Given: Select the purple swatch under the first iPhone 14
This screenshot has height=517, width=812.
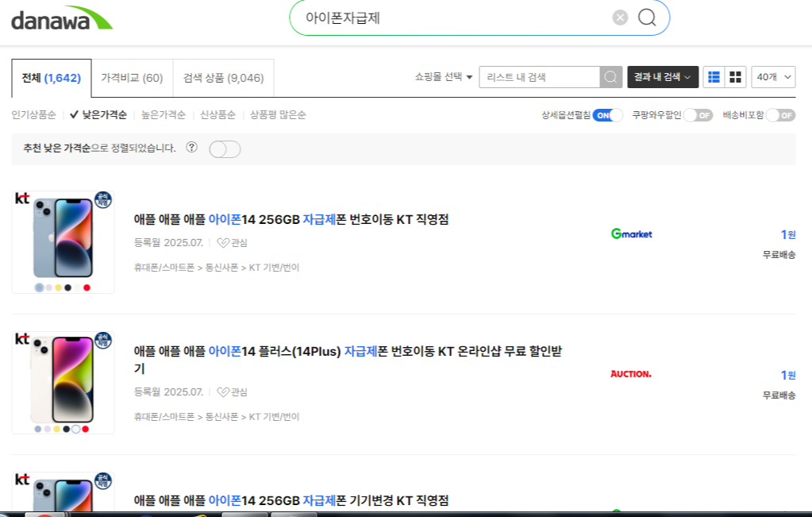Looking at the screenshot, I should tap(48, 287).
